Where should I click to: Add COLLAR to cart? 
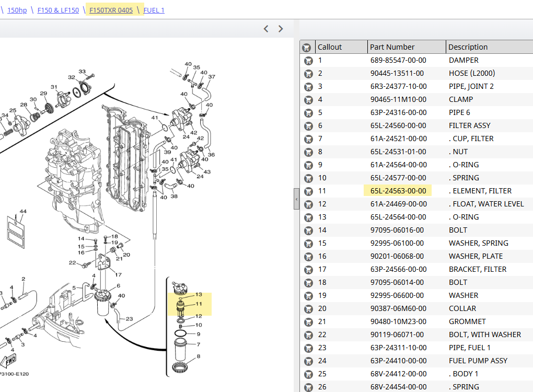pyautogui.click(x=308, y=309)
